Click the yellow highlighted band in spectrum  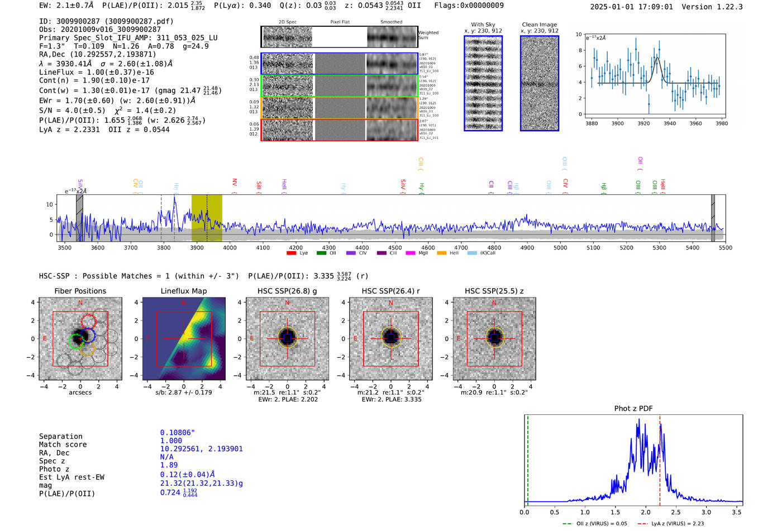tap(206, 218)
